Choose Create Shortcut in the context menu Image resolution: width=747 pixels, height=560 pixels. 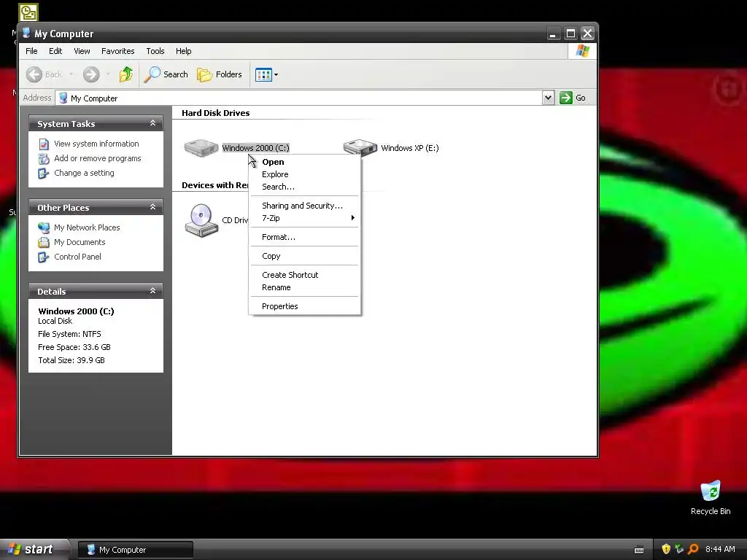[304, 275]
